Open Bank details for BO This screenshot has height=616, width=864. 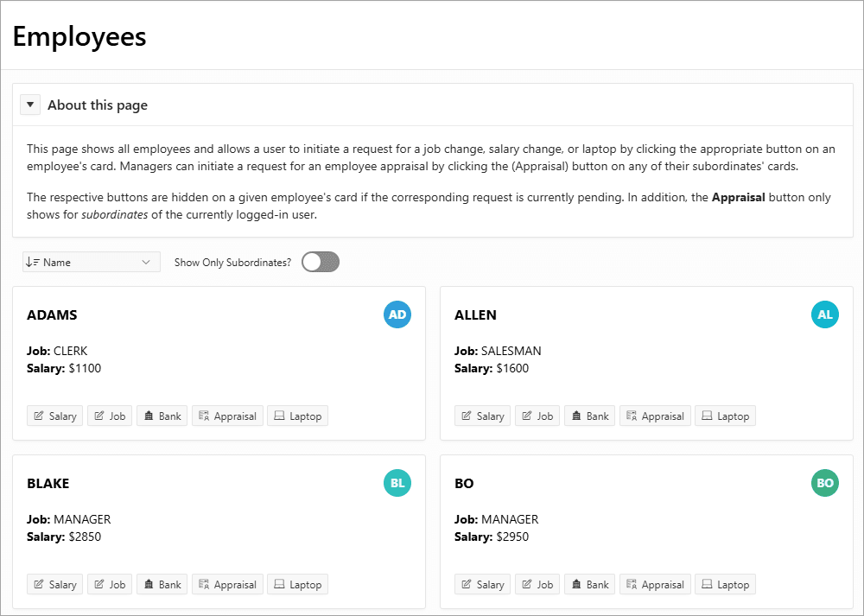pos(589,585)
